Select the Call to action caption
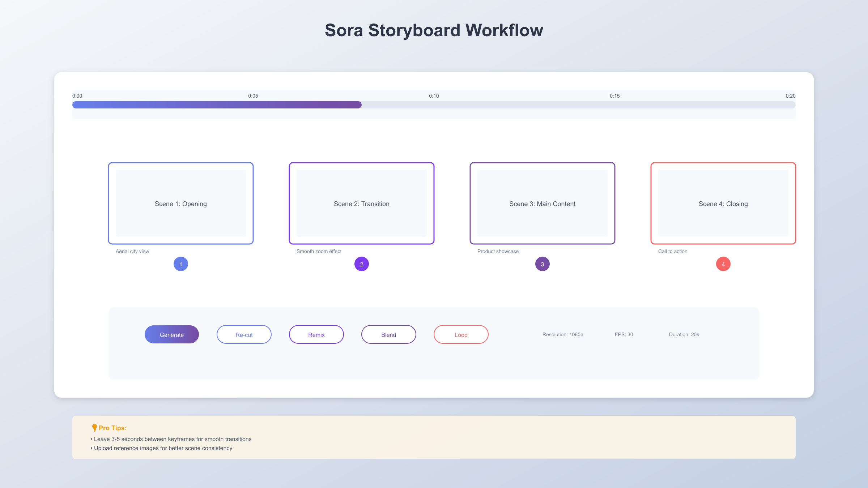The height and width of the screenshot is (488, 868). tap(673, 251)
